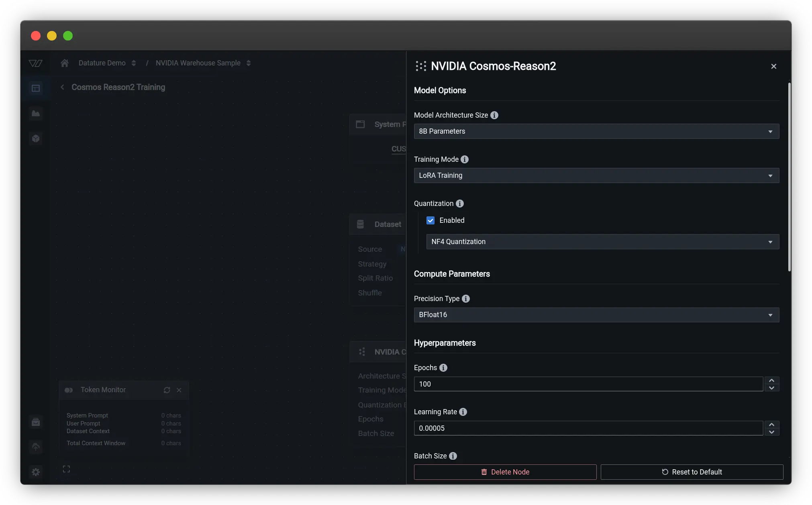
Task: Open Model Architecture Size dropdown
Action: [596, 131]
